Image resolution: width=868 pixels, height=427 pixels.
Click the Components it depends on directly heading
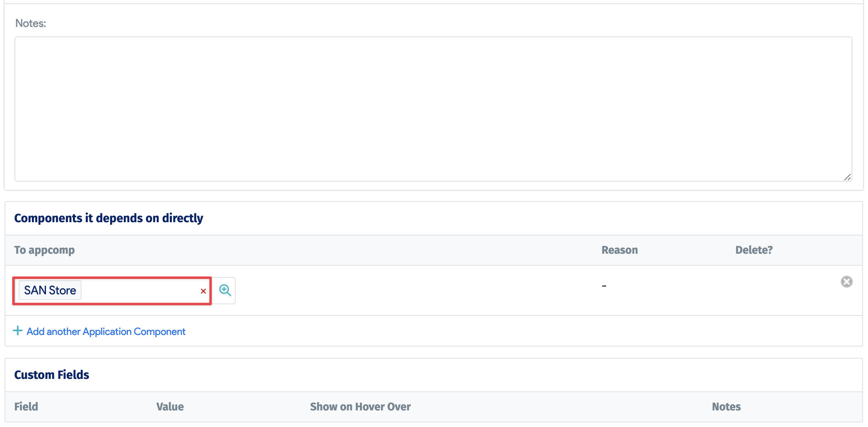[x=108, y=218]
